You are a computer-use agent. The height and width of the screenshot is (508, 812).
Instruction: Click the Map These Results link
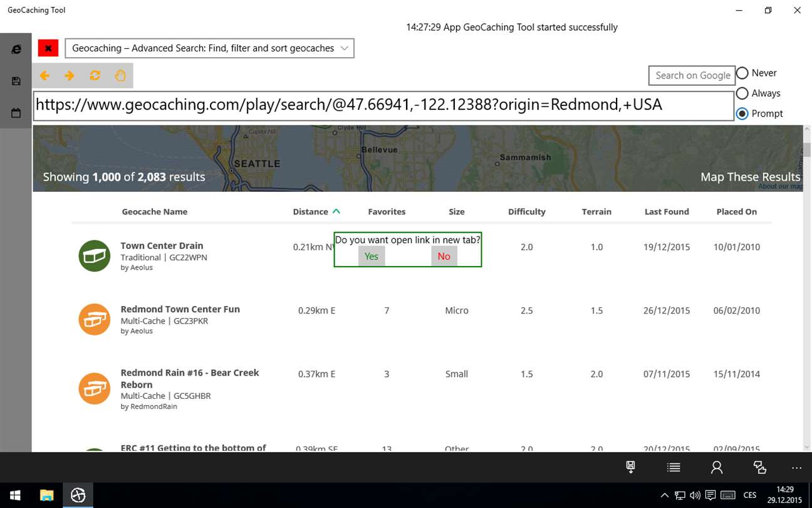point(751,177)
